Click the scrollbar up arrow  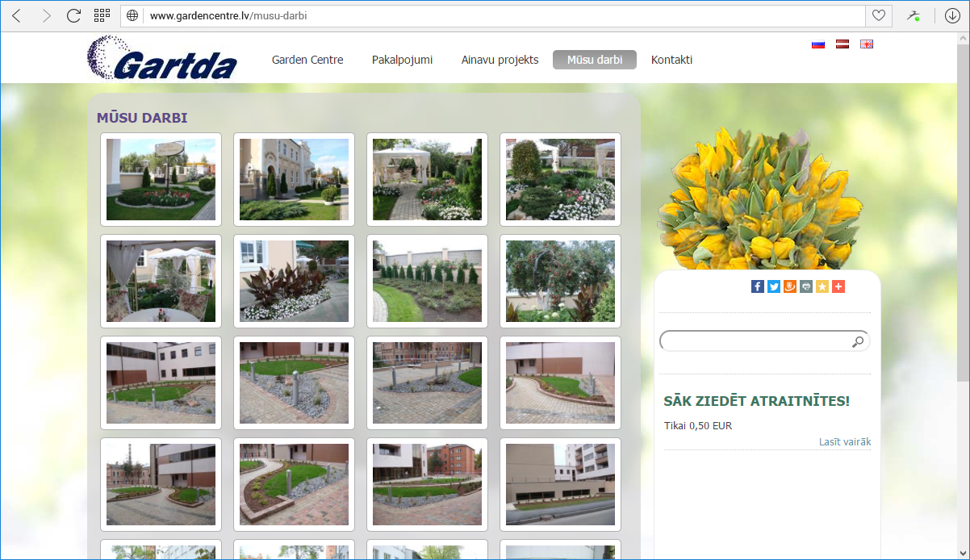963,39
